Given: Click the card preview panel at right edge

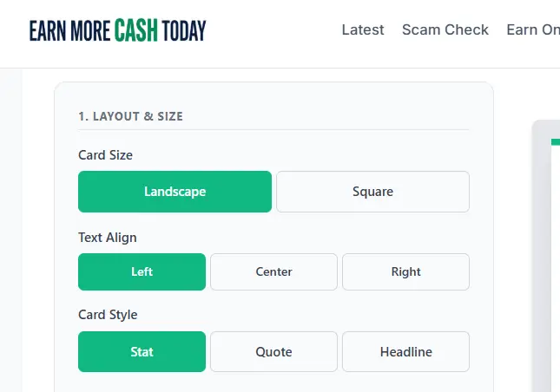Looking at the screenshot, I should 547,260.
